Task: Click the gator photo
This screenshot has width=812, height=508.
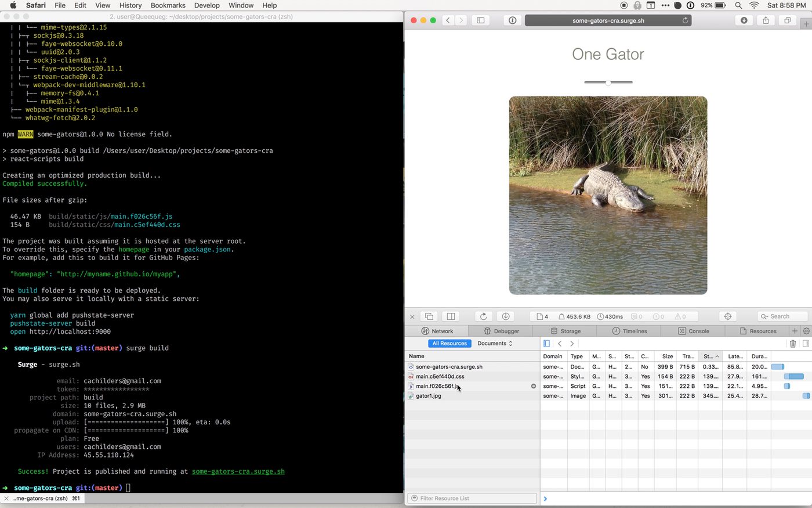Action: 608,195
